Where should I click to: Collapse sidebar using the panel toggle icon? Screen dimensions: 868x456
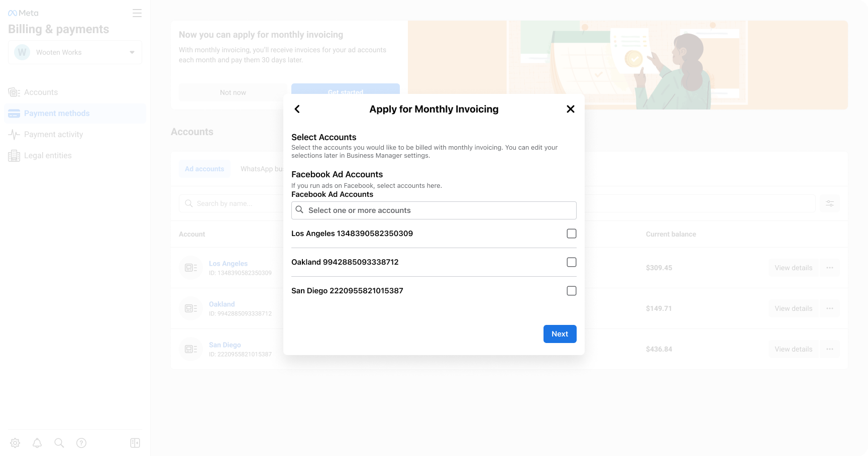(x=135, y=443)
